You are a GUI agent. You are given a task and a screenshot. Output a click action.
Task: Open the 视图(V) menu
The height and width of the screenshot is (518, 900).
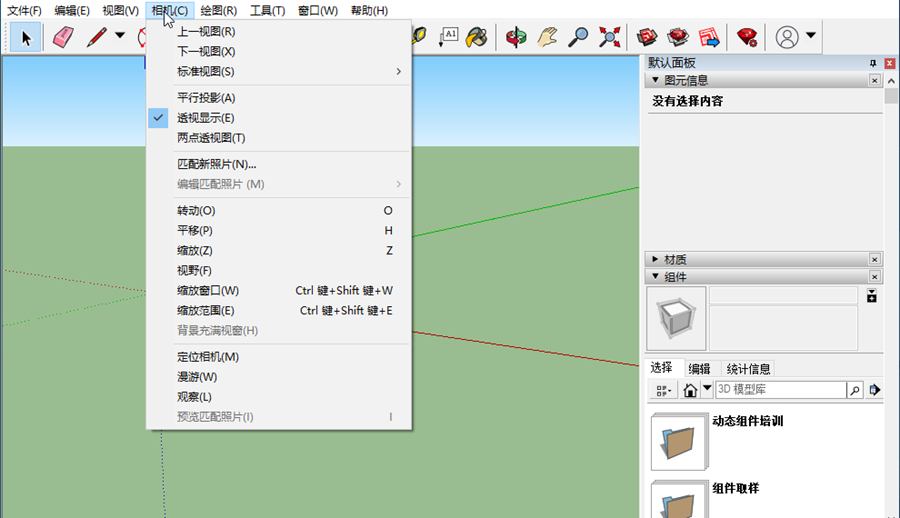click(x=121, y=10)
